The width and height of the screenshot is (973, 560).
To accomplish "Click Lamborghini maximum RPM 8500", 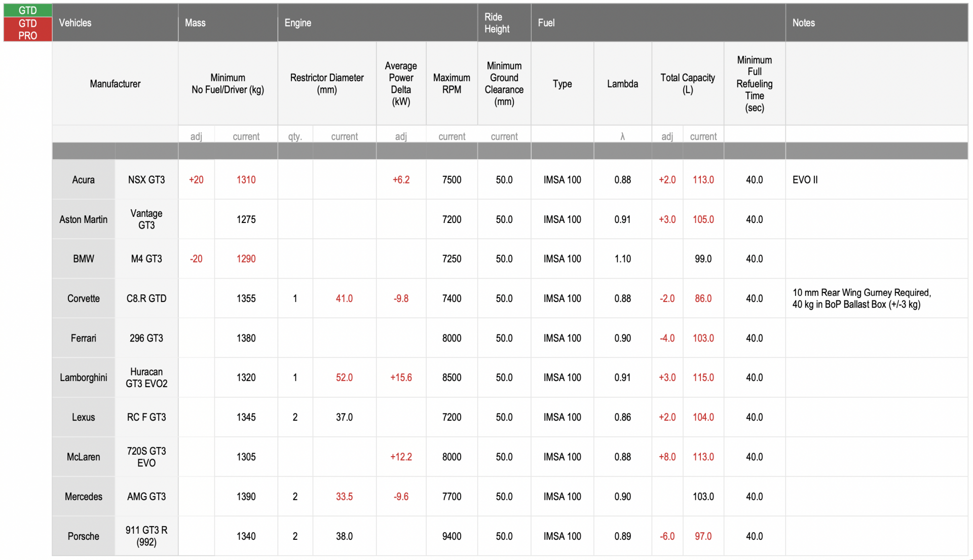I will click(x=452, y=378).
